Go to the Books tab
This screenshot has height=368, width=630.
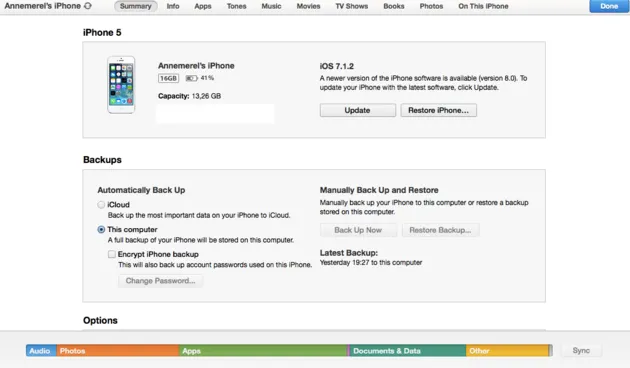coord(394,6)
